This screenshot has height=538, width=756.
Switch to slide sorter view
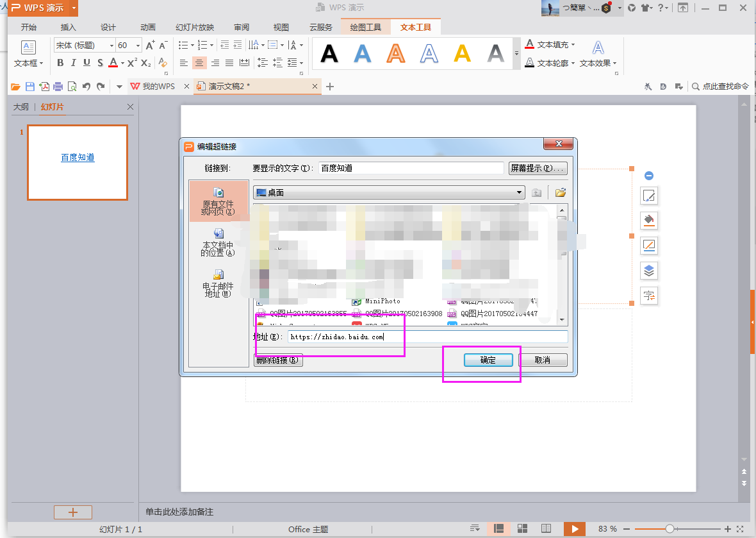coord(522,529)
